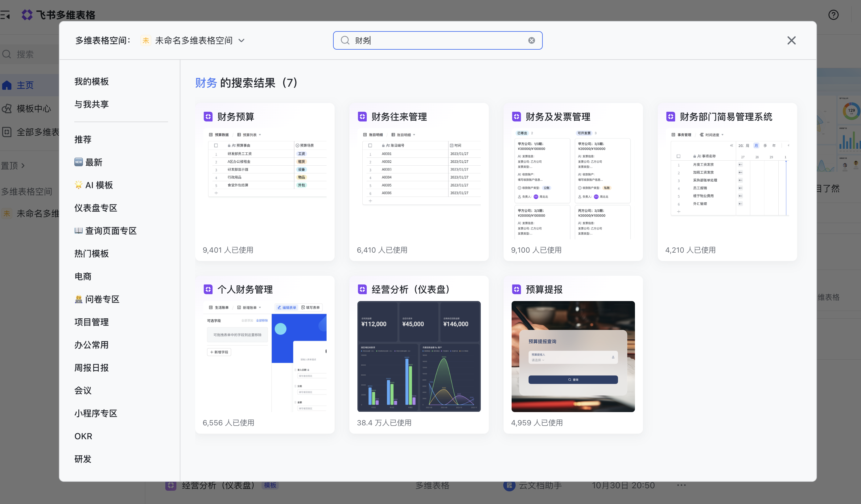Viewport: 861px width, 504px height.
Task: Click the 全部多维表格 sidebar icon
Action: [x=7, y=132]
